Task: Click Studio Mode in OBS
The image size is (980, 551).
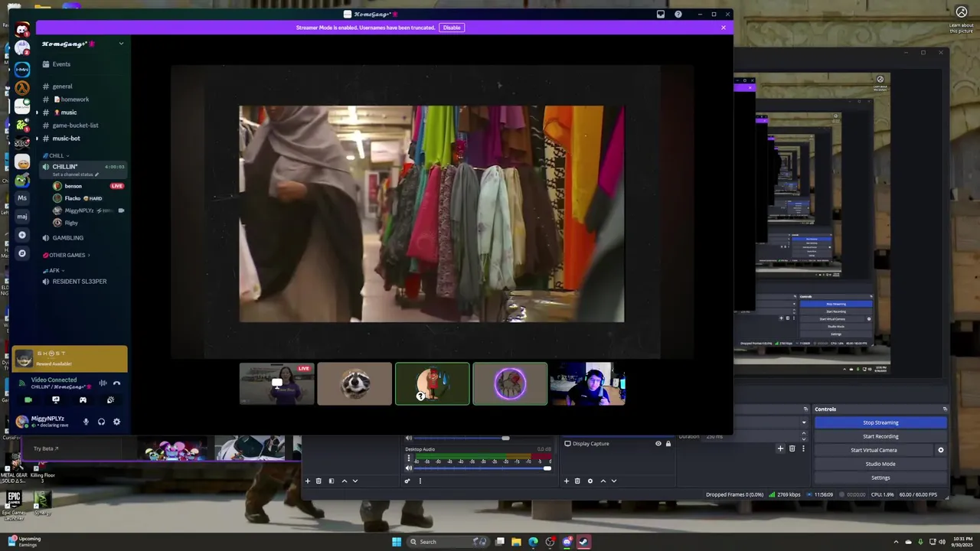Action: (880, 464)
